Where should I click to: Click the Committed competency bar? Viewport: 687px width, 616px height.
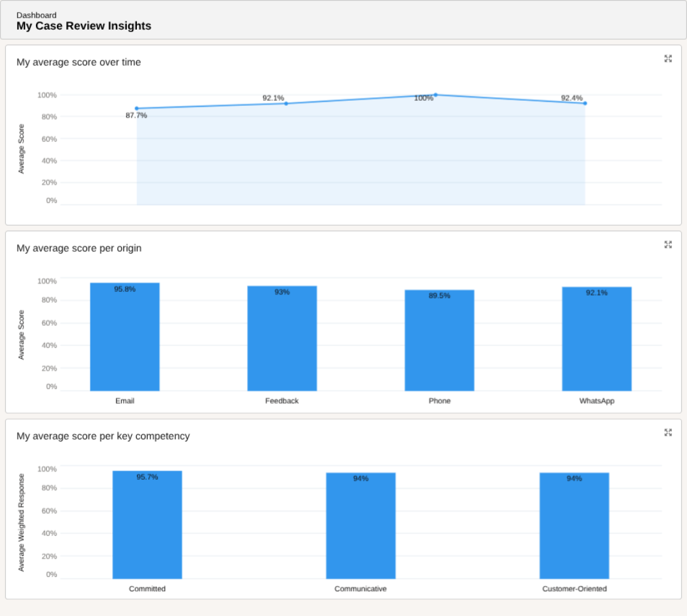pos(147,525)
